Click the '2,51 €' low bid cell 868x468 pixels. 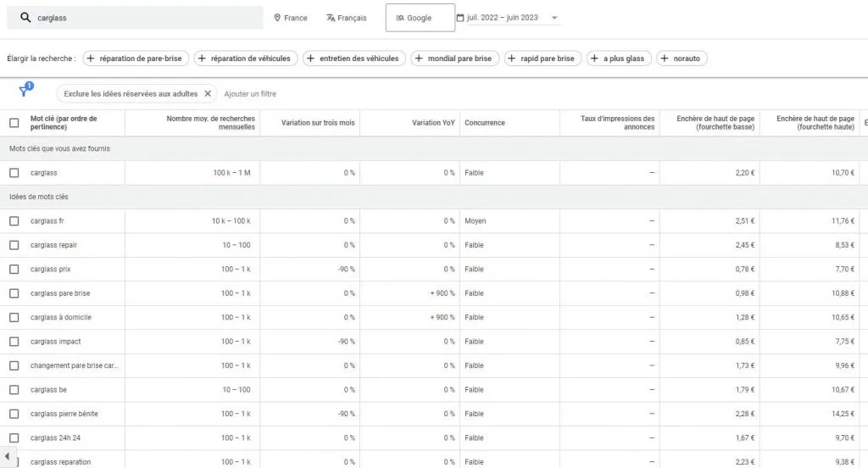[744, 221]
